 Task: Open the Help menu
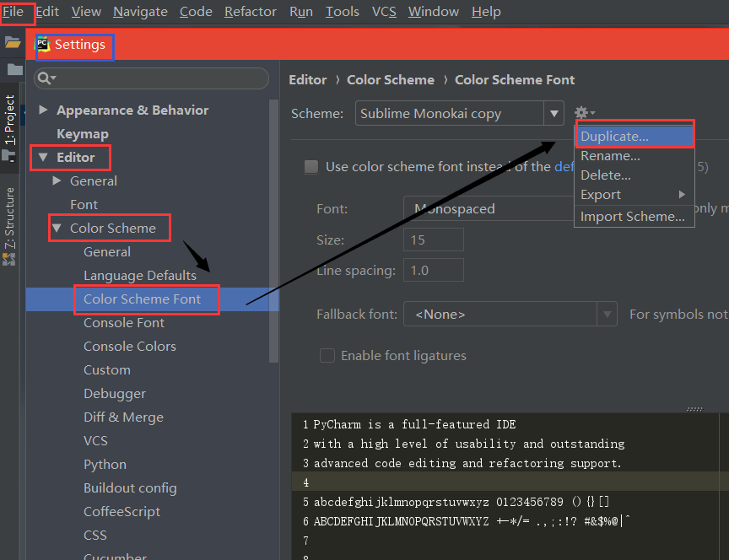click(x=486, y=12)
